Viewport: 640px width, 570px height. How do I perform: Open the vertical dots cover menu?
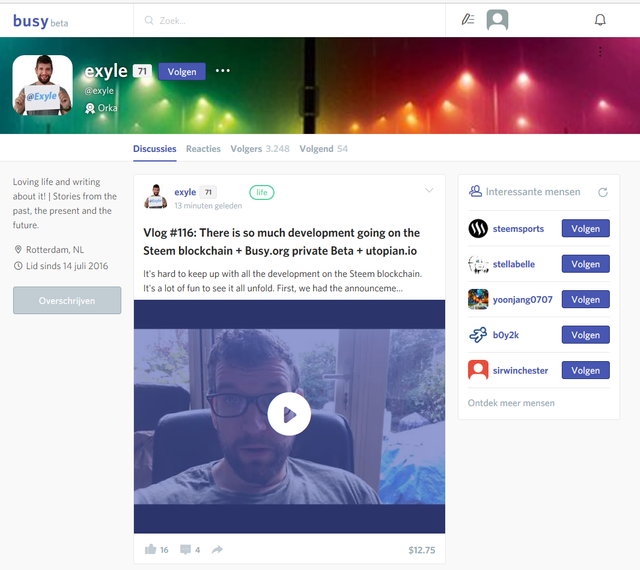click(x=600, y=52)
